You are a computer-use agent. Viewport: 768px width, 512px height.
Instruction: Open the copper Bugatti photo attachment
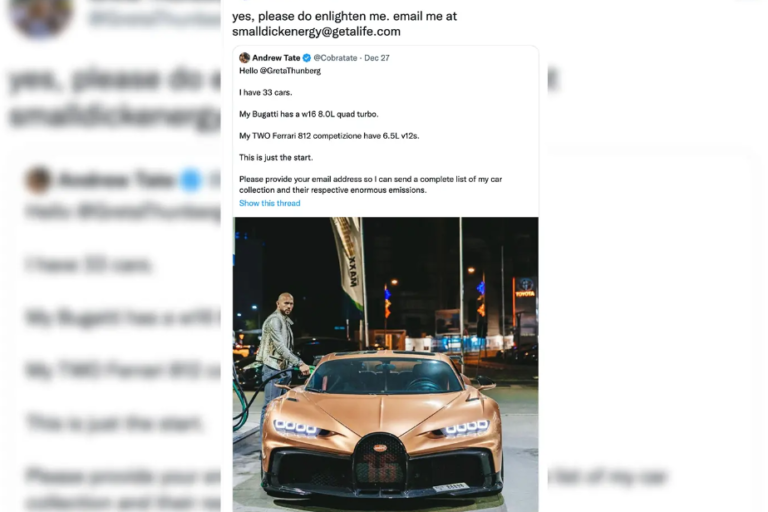click(385, 365)
